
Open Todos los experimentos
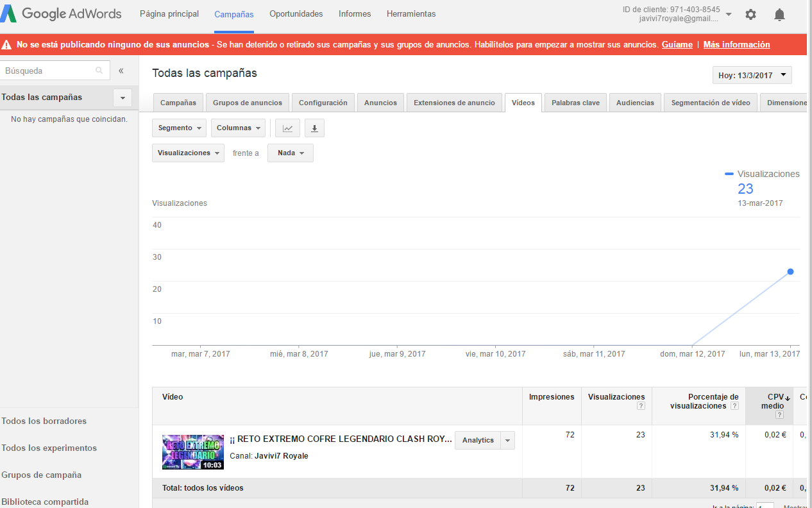pyautogui.click(x=49, y=448)
